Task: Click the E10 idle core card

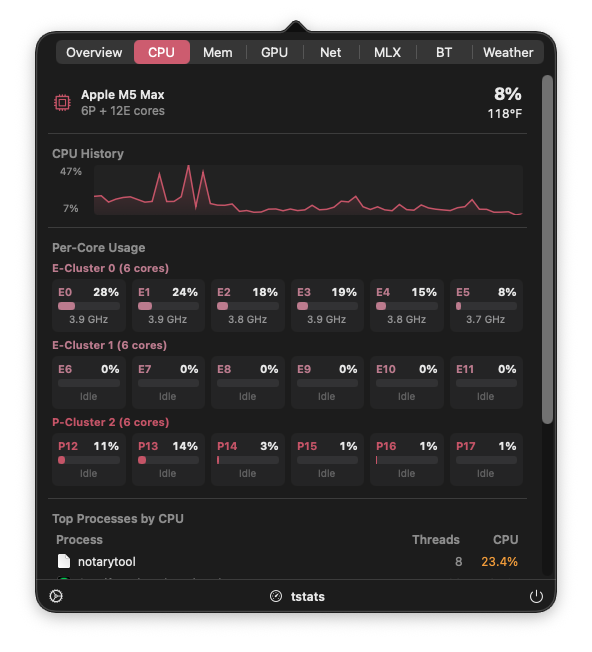Action: coord(407,383)
